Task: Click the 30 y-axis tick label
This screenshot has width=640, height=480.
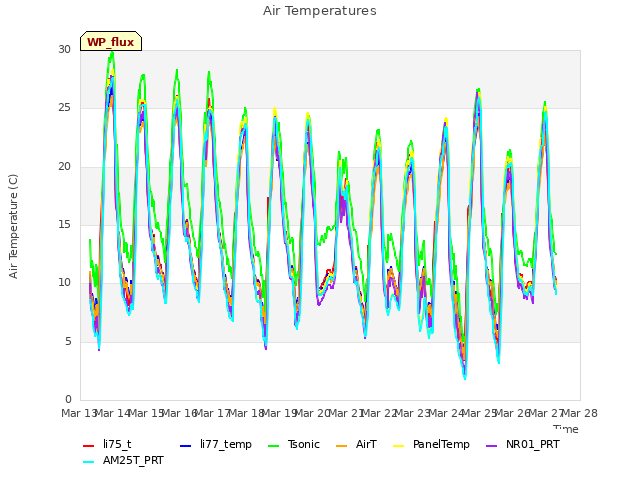Action: pos(64,49)
